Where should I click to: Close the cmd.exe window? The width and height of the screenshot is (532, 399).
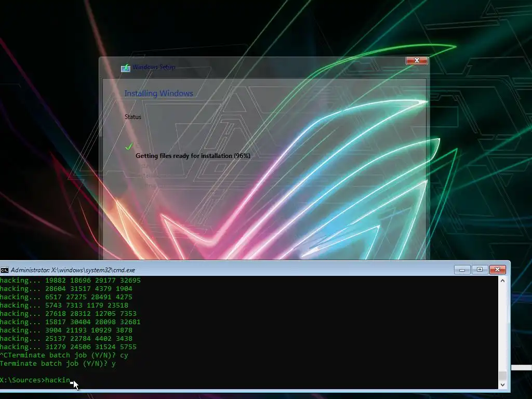(x=497, y=270)
